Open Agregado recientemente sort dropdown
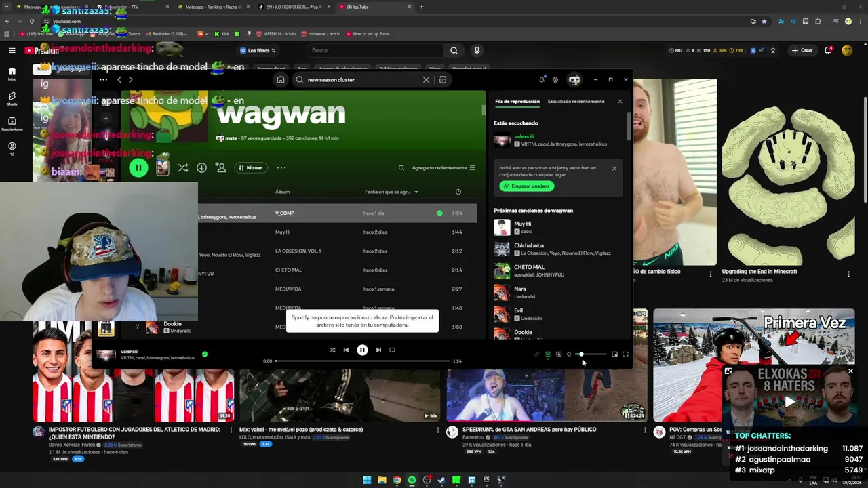The height and width of the screenshot is (488, 868). 443,167
